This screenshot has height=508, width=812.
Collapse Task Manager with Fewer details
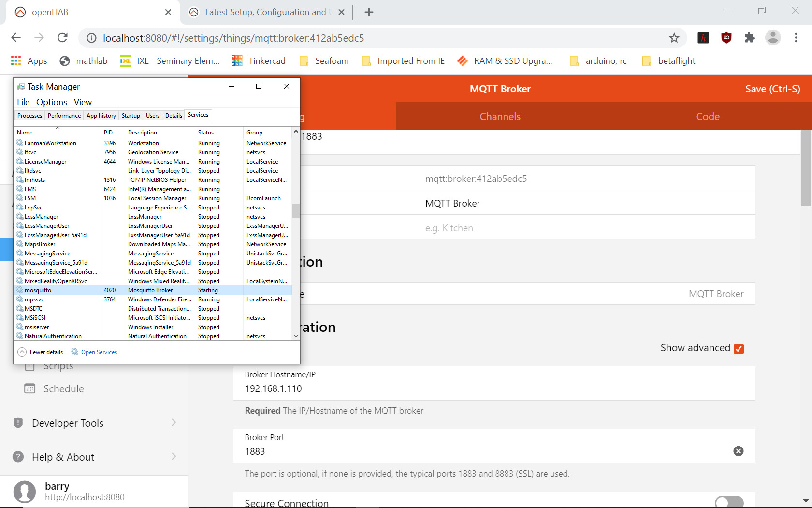pyautogui.click(x=41, y=352)
